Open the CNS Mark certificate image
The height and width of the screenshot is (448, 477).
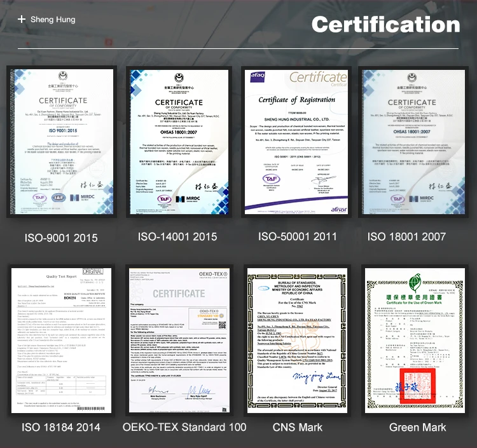(x=297, y=341)
